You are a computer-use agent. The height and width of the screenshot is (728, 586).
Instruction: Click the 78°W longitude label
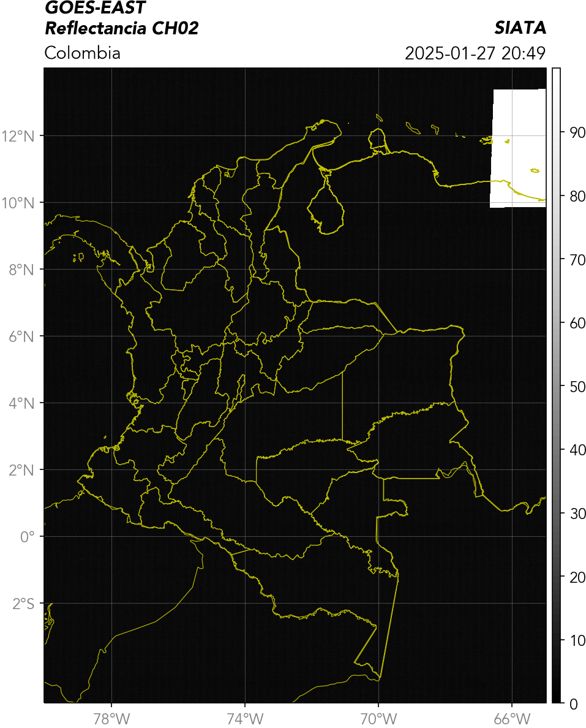pyautogui.click(x=111, y=719)
